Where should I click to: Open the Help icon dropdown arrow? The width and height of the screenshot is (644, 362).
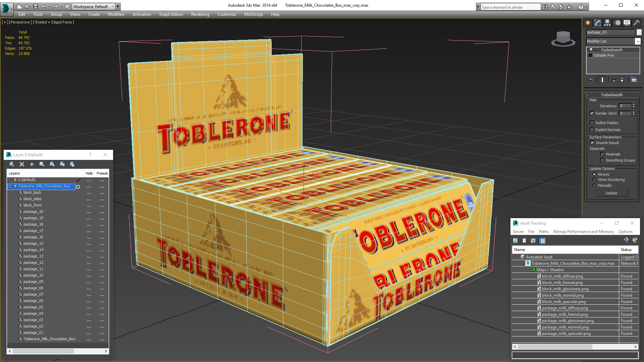[x=587, y=7]
